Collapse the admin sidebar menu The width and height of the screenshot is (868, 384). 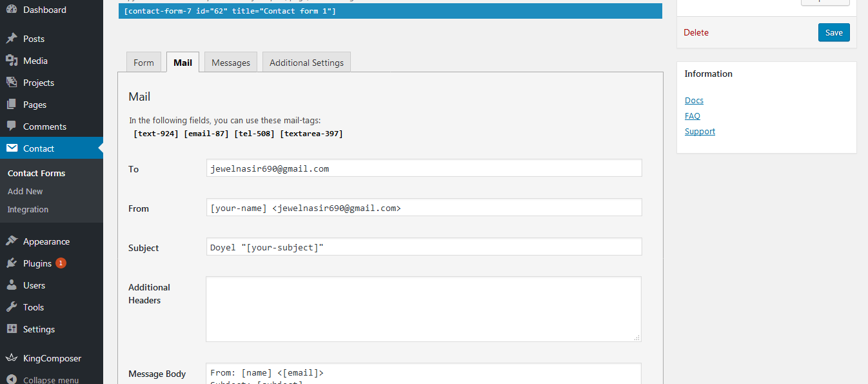44,379
